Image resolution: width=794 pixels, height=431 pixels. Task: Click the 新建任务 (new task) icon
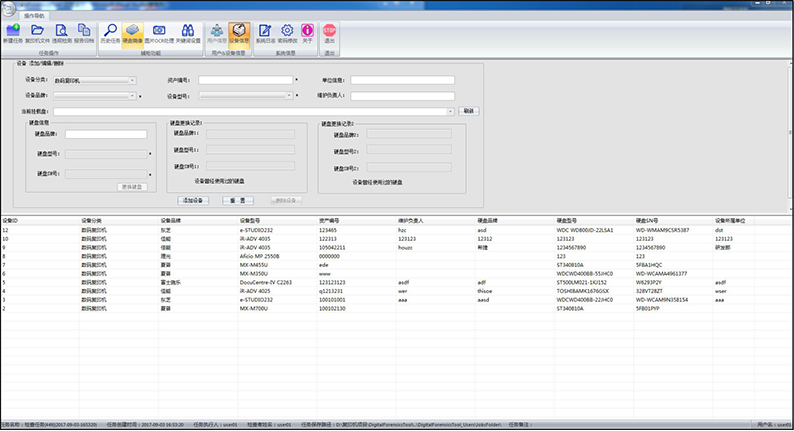pos(13,34)
